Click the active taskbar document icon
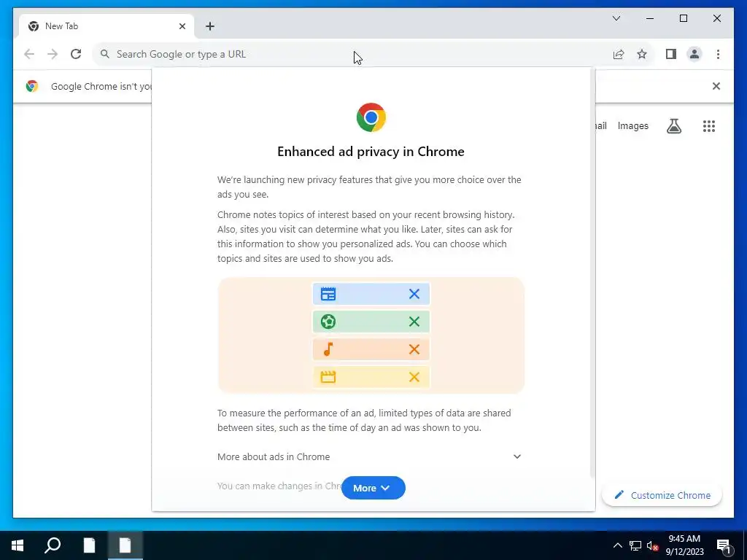747x560 pixels. pyautogui.click(x=125, y=545)
